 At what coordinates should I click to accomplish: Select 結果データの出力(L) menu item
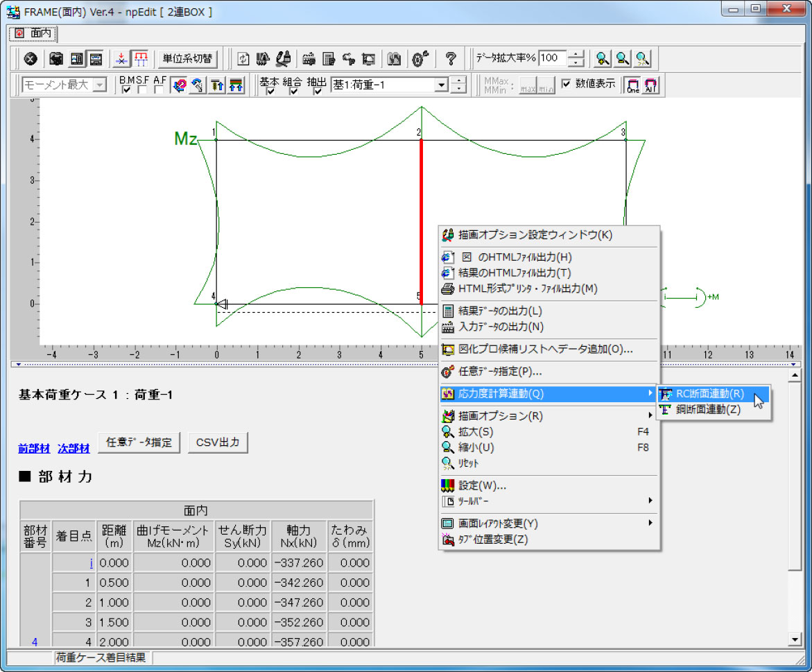[x=549, y=311]
